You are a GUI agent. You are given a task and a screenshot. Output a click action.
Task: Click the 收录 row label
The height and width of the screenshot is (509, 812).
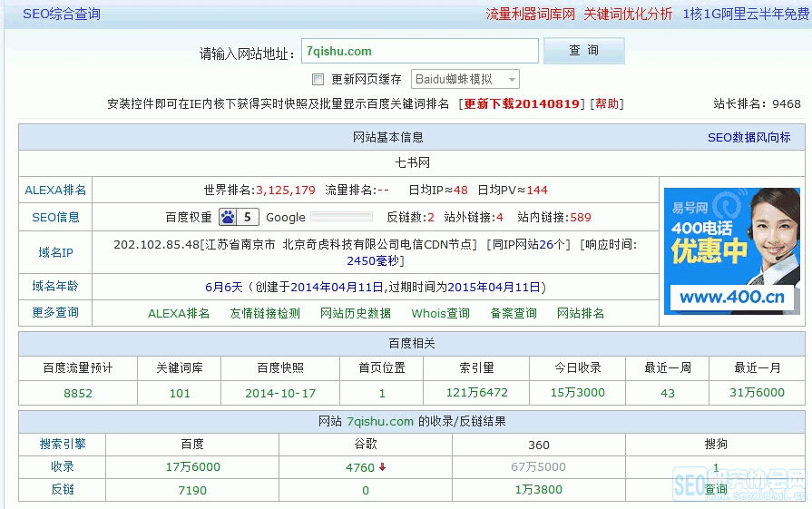click(x=63, y=466)
